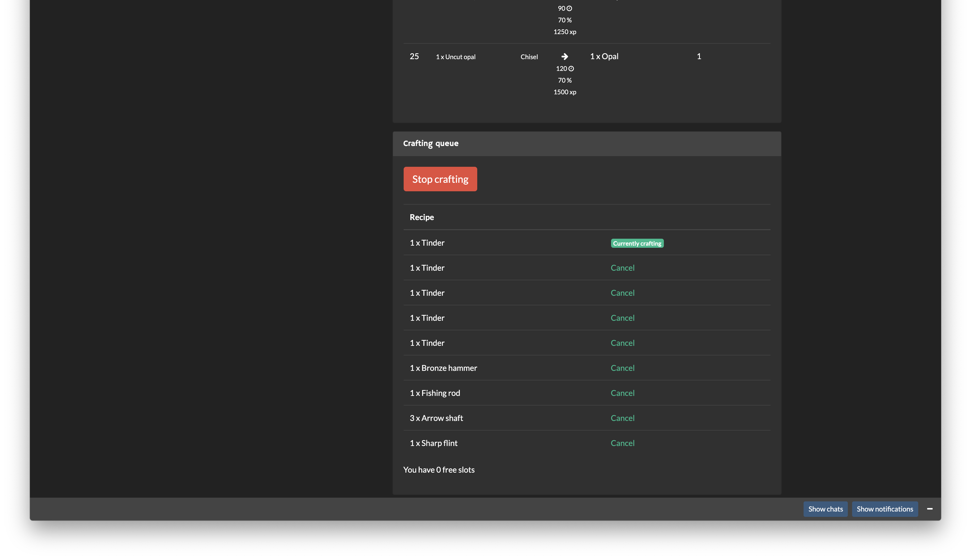Cancel the Fishing rod craft
The image size is (971, 560).
click(622, 393)
